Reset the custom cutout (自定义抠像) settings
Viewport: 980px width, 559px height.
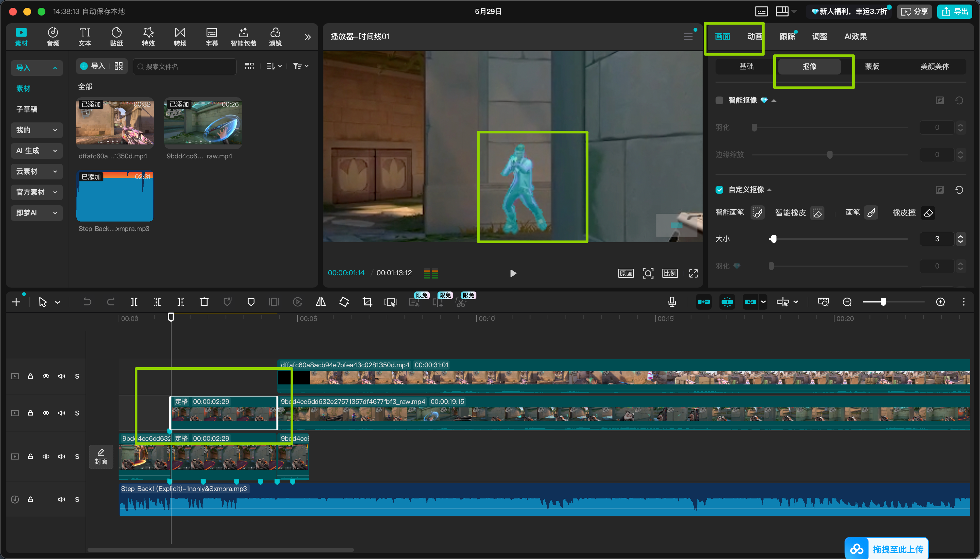(x=959, y=190)
